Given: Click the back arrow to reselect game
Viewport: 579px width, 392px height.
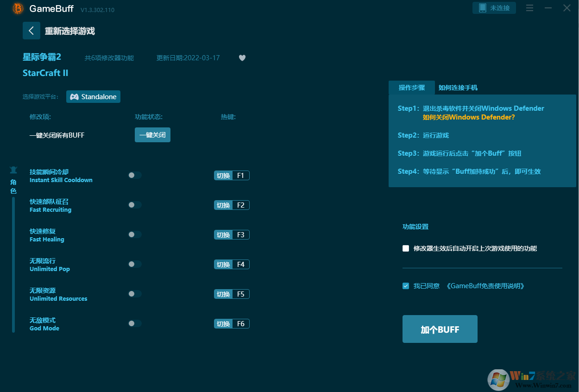Looking at the screenshot, I should click(x=31, y=31).
